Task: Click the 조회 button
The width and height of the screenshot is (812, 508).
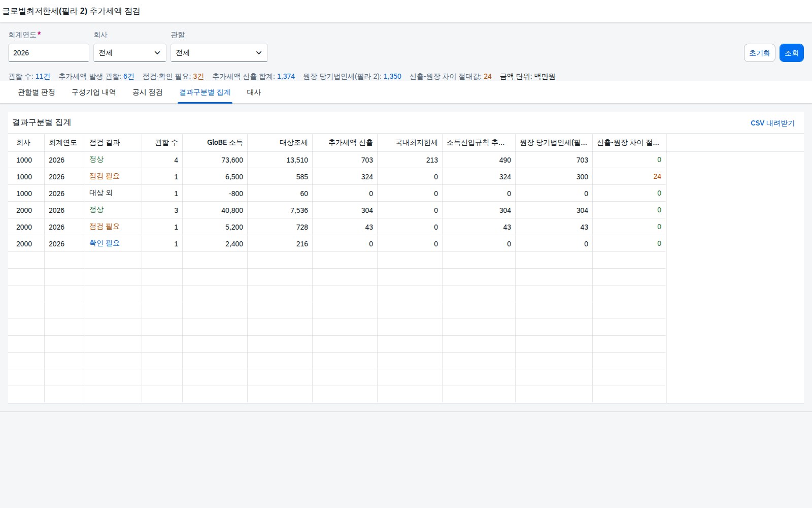Action: pos(791,53)
